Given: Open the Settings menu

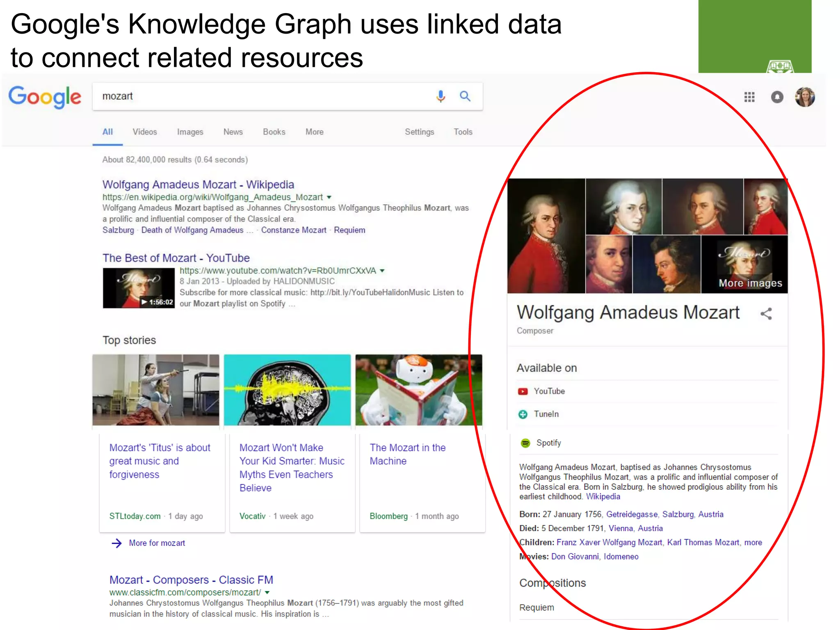Looking at the screenshot, I should coord(420,132).
